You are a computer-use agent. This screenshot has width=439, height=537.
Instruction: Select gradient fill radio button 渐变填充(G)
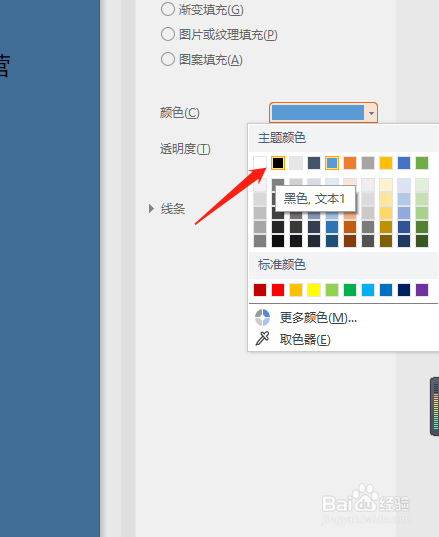tap(168, 9)
